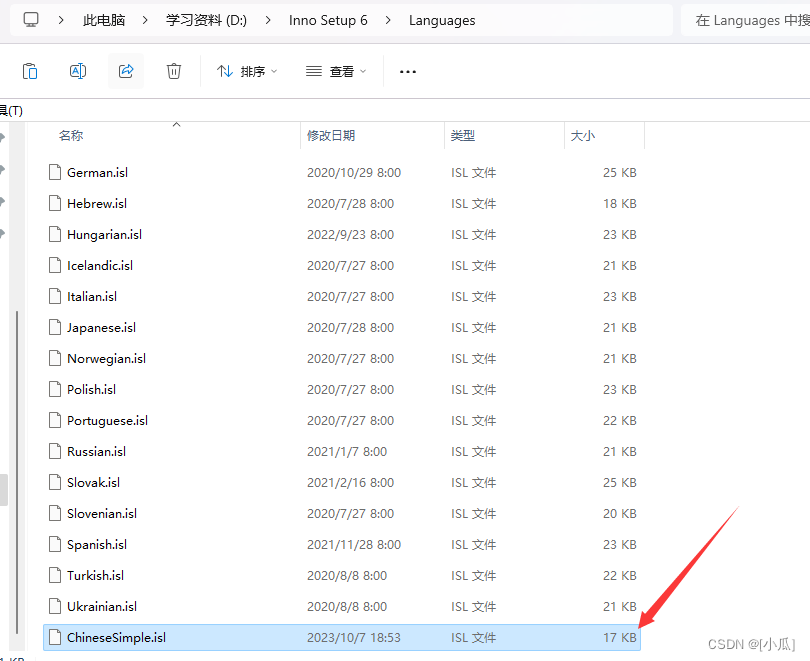Click the file icon of Icelandic.isl

[55, 265]
